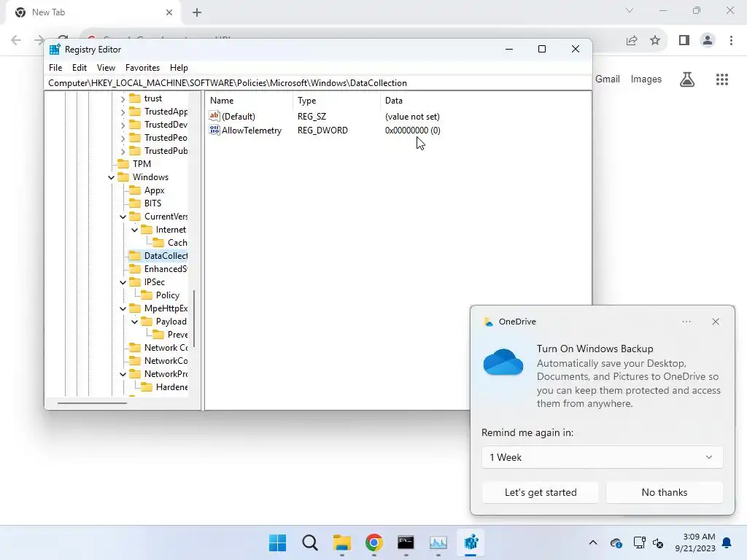Screen dimensions: 747x560
Task: Collapse the CurrentVers key
Action: [123, 217]
